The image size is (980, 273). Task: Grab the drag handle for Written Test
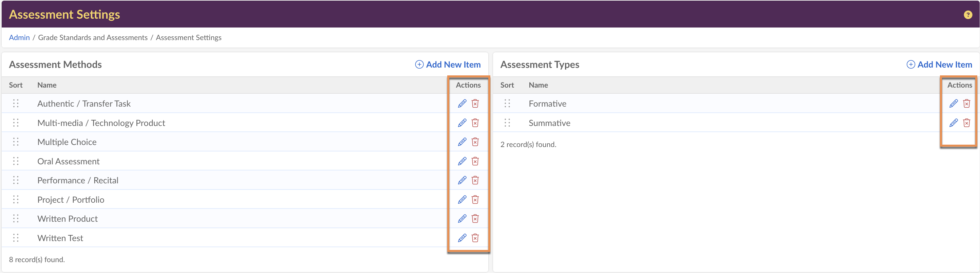(16, 238)
